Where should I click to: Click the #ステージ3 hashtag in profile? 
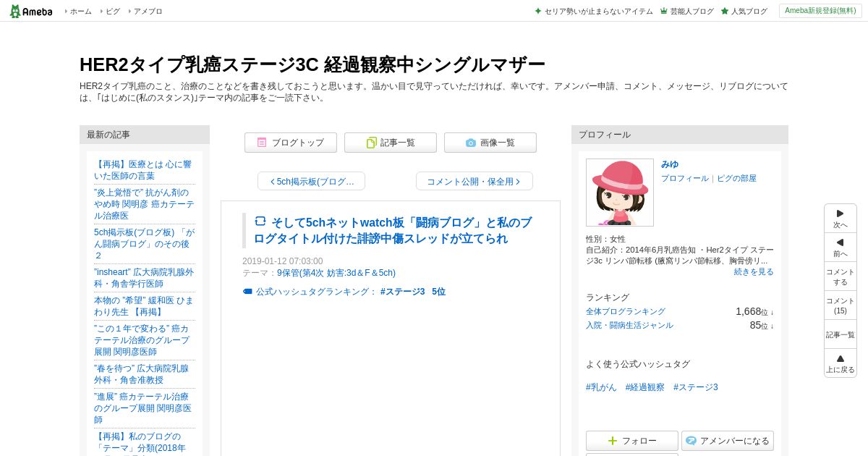[x=696, y=387]
